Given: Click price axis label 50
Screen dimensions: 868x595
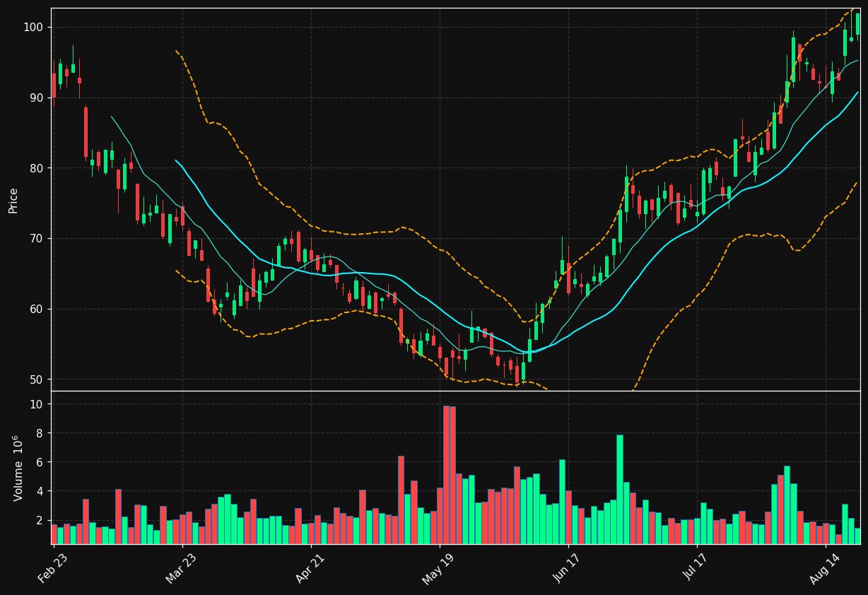Looking at the screenshot, I should (37, 379).
